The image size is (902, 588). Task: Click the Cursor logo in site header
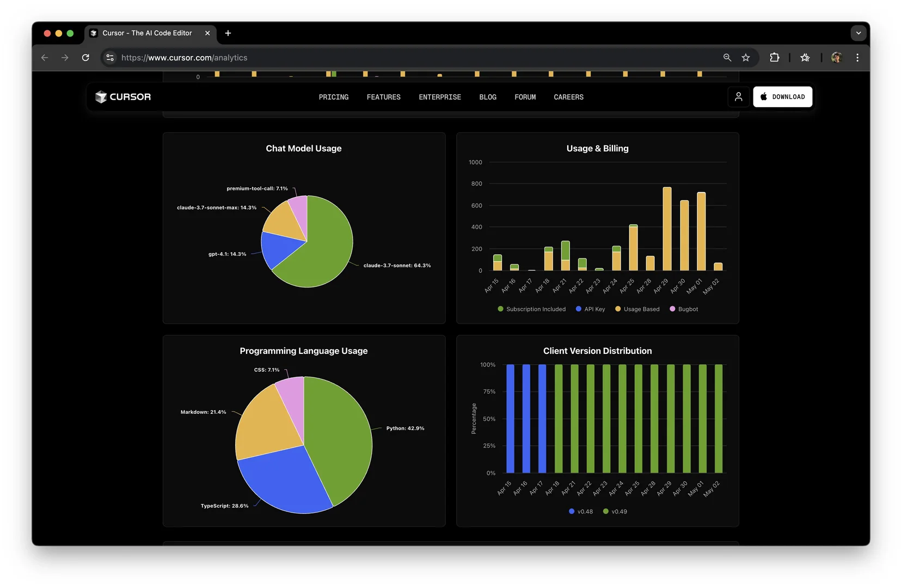click(123, 97)
